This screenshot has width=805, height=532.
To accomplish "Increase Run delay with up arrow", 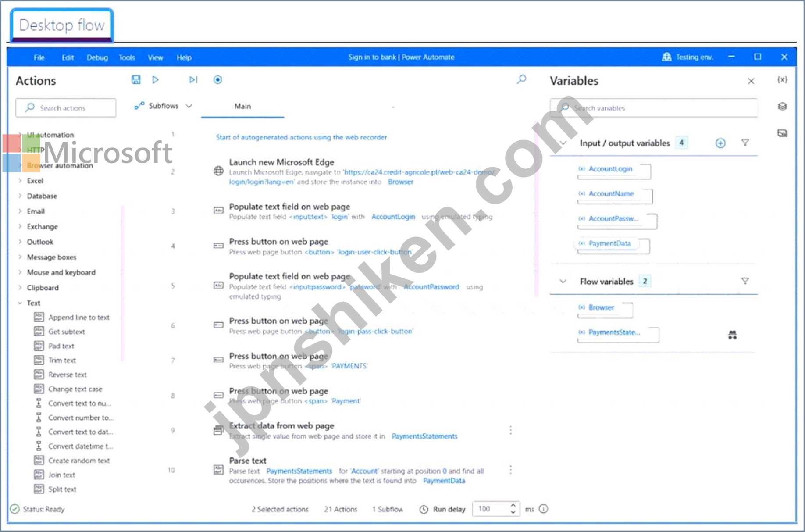I will click(513, 505).
